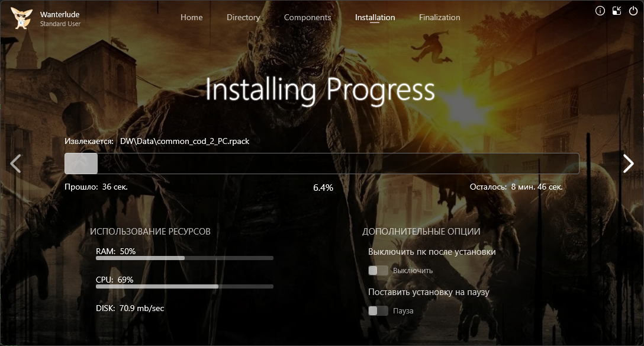
Task: Click the RAM: 50% label
Action: 115,251
